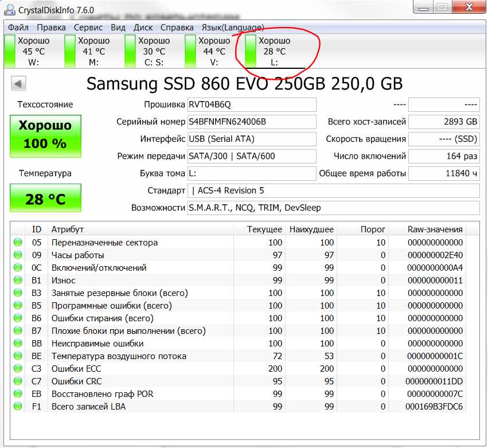Image resolution: width=488 pixels, height=448 pixels.
Task: Select the Износ attribute row
Action: [239, 280]
